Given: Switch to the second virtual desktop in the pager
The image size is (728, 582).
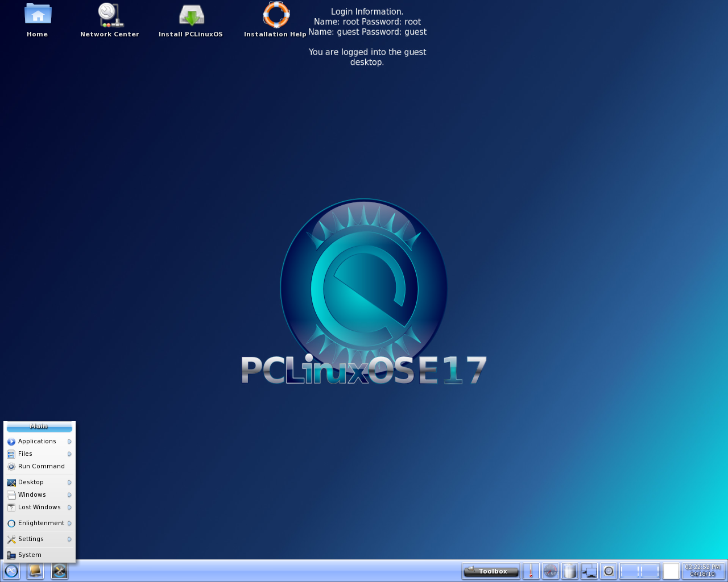Looking at the screenshot, I should coord(650,571).
